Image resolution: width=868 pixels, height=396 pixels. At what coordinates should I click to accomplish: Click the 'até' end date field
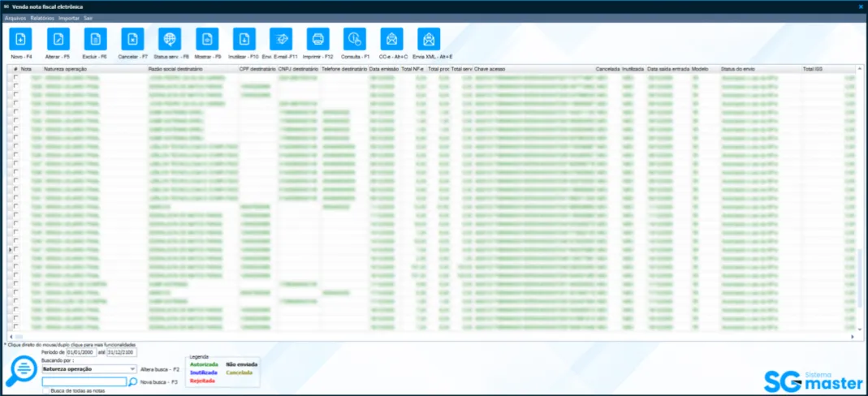point(122,351)
